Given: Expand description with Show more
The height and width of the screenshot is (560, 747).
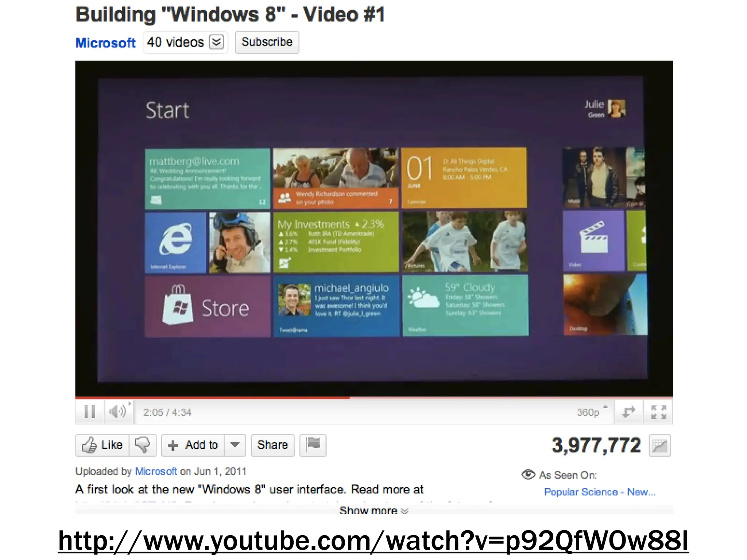Looking at the screenshot, I should click(x=373, y=510).
